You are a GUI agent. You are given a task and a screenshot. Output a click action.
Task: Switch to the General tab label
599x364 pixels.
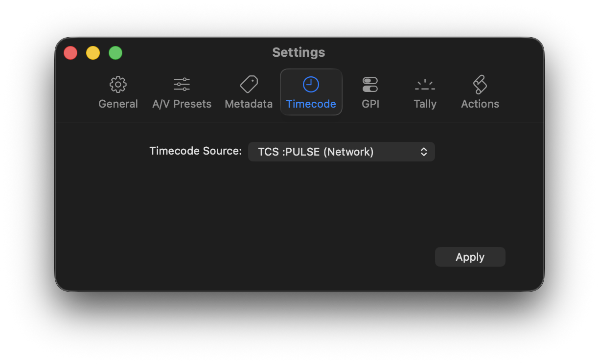(118, 104)
